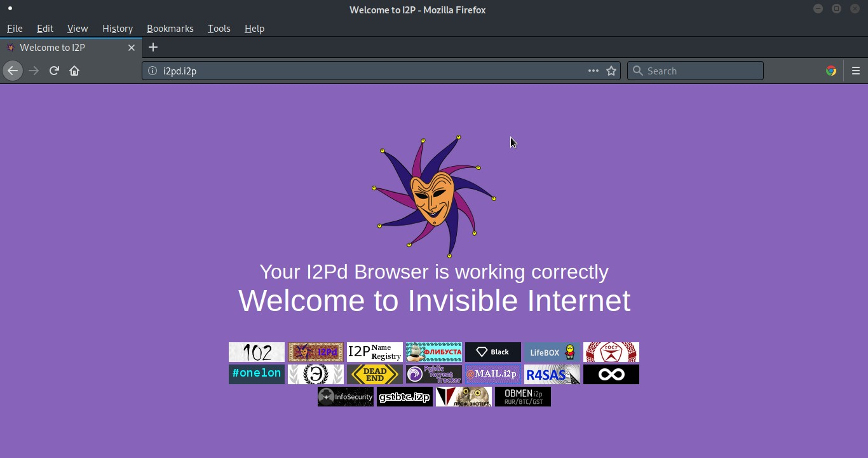Open the Edit menu
868x458 pixels.
[45, 29]
